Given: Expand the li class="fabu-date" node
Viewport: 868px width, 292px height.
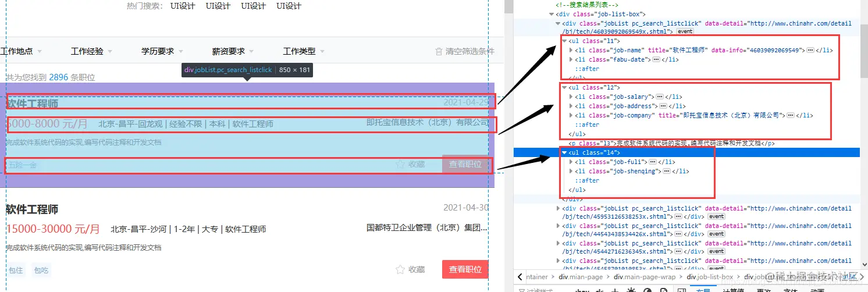Looking at the screenshot, I should click(x=571, y=59).
